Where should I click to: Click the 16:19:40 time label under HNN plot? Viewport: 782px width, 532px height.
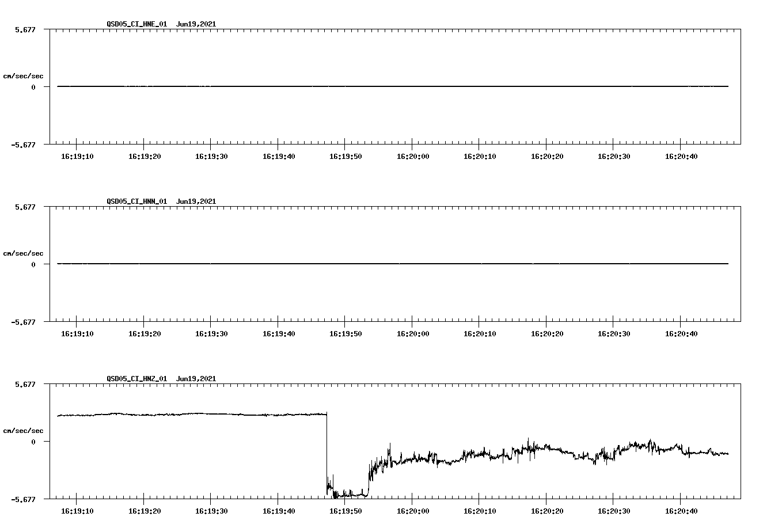[x=279, y=334]
